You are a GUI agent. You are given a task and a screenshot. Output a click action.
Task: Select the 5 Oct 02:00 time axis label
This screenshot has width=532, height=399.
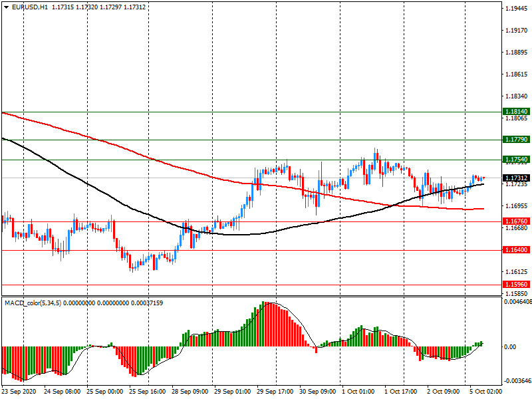(x=486, y=392)
